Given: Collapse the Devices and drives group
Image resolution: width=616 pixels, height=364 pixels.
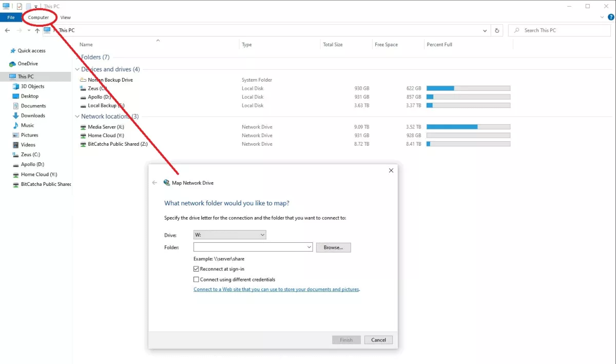Looking at the screenshot, I should pos(78,69).
